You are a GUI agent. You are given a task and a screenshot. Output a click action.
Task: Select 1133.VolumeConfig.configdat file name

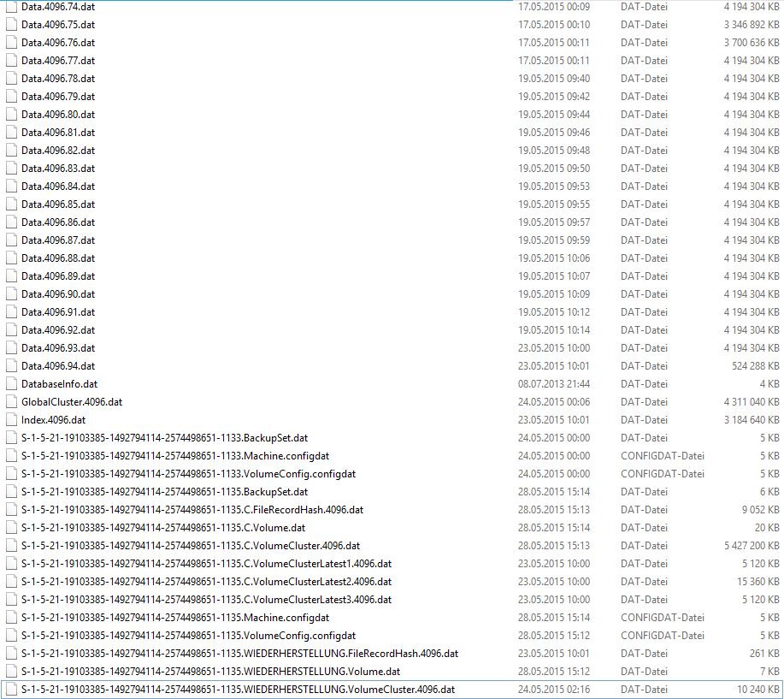click(x=188, y=474)
